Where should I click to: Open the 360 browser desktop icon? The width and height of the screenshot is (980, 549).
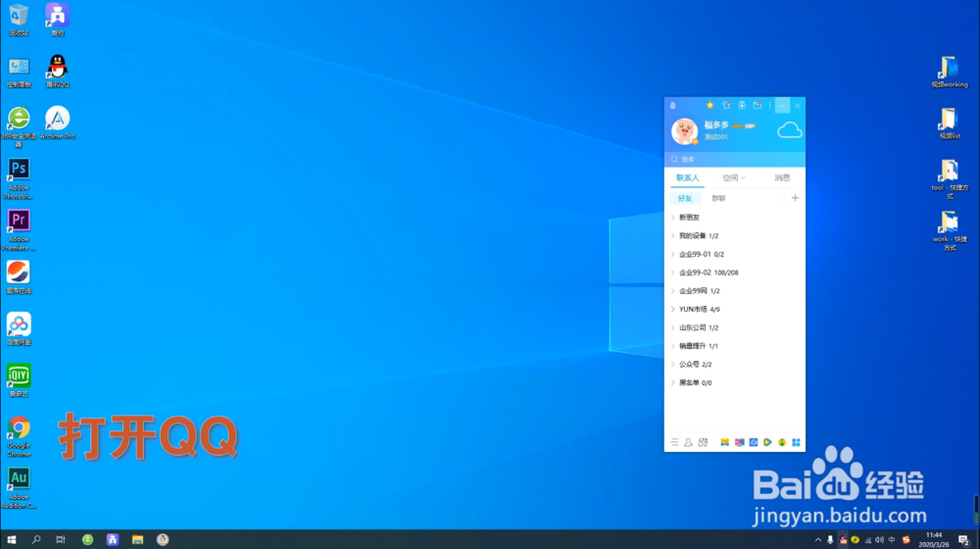coord(19,126)
